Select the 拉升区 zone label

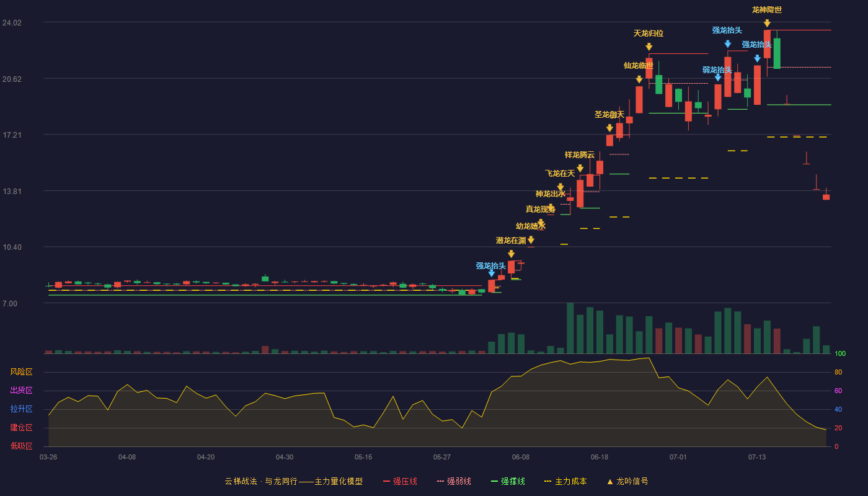(21, 409)
